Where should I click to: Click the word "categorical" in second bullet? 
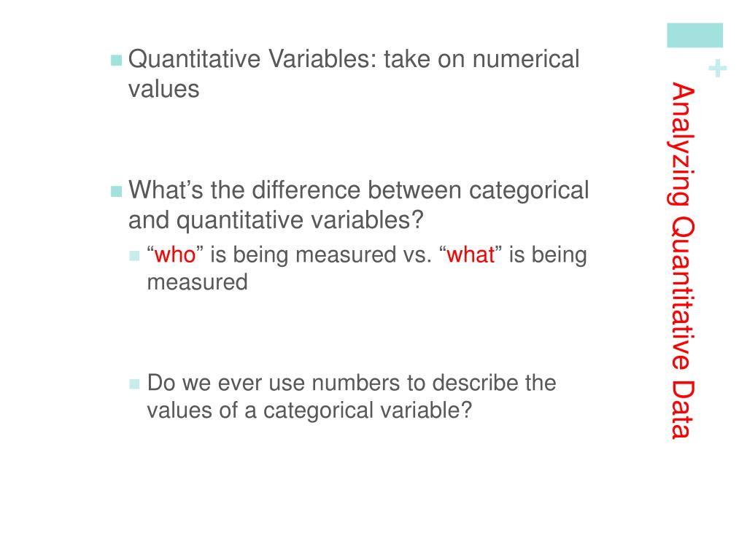coord(530,191)
